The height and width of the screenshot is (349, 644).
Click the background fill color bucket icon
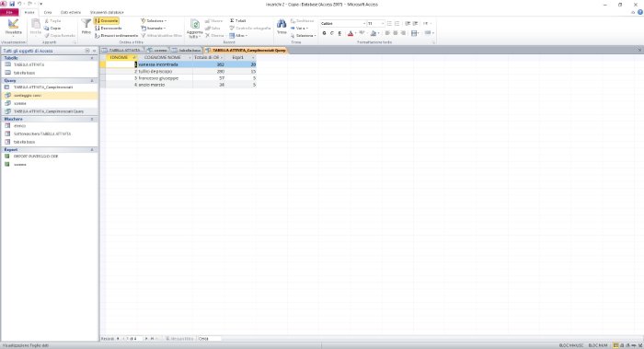click(374, 33)
